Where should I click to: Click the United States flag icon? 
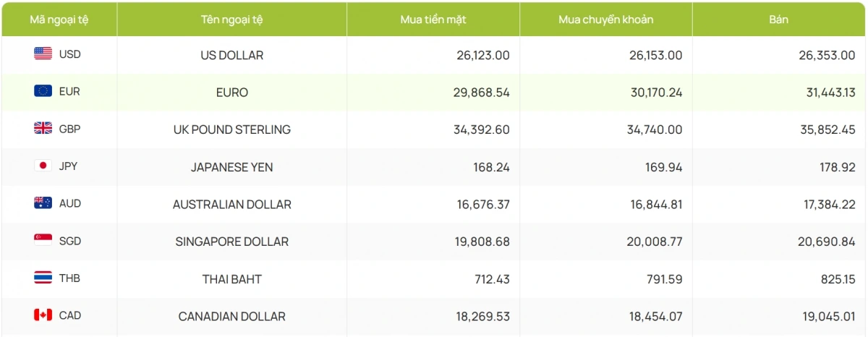tap(43, 54)
